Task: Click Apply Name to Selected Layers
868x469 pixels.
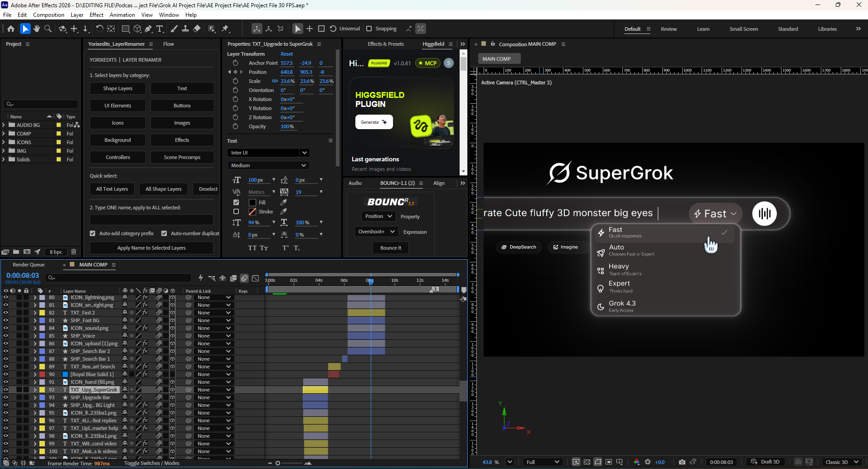Action: [x=151, y=248]
